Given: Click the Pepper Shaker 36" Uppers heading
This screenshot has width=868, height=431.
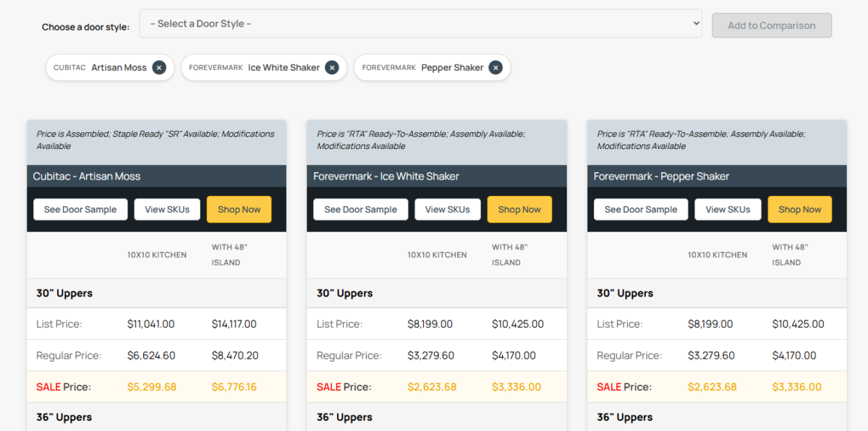Looking at the screenshot, I should [625, 417].
